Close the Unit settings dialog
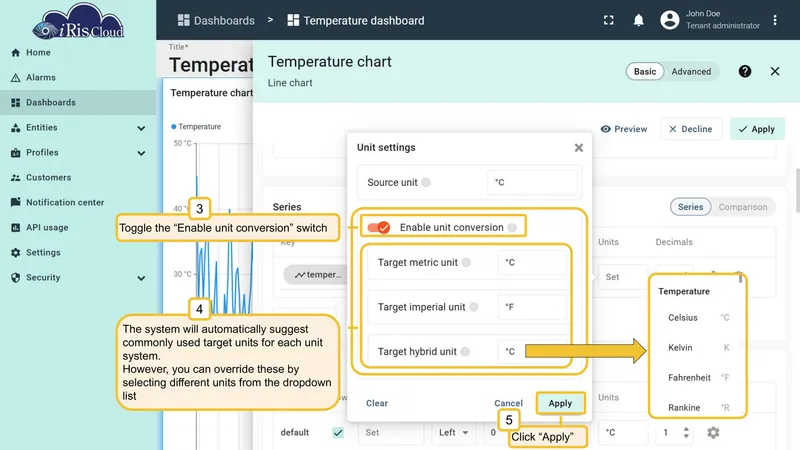 click(x=578, y=148)
